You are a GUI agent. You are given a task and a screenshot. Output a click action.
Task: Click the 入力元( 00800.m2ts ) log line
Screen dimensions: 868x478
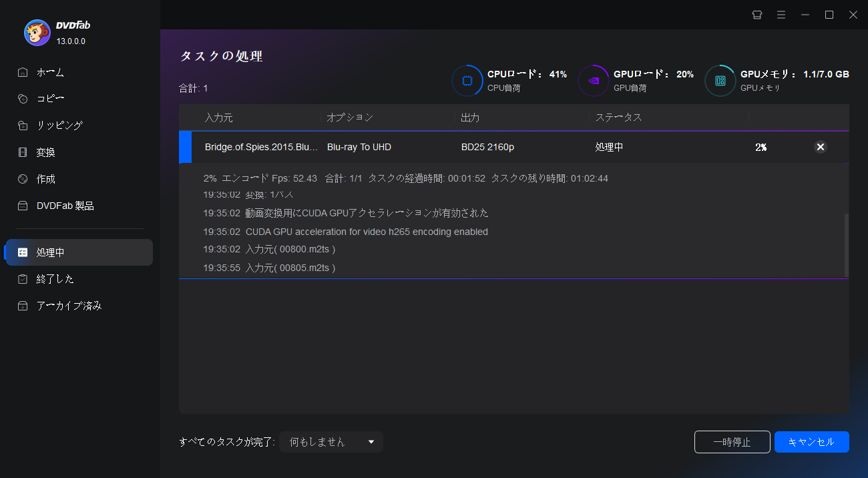pos(269,249)
